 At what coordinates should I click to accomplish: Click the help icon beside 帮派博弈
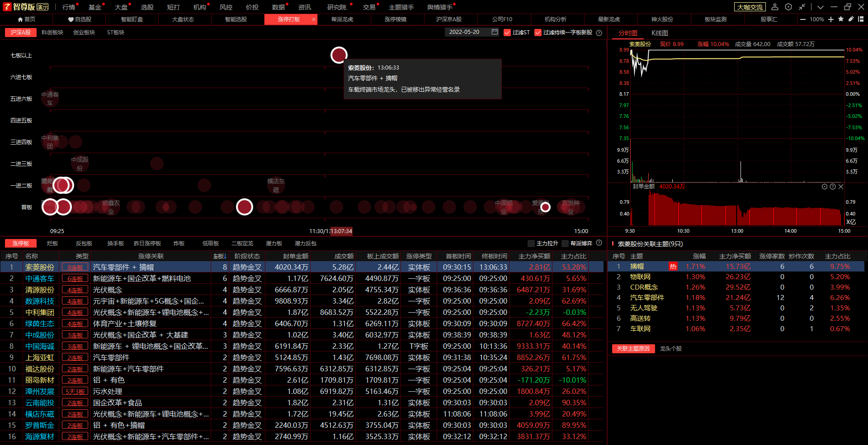pyautogui.click(x=599, y=243)
